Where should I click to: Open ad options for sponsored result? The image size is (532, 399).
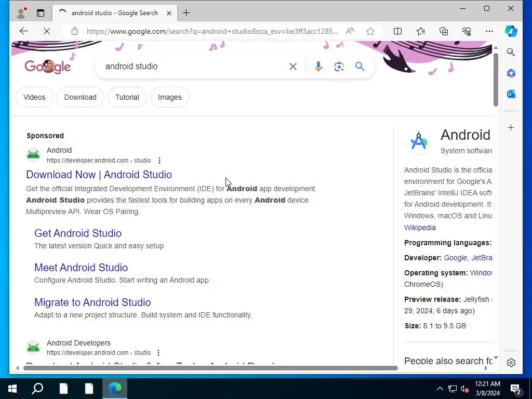pyautogui.click(x=159, y=161)
